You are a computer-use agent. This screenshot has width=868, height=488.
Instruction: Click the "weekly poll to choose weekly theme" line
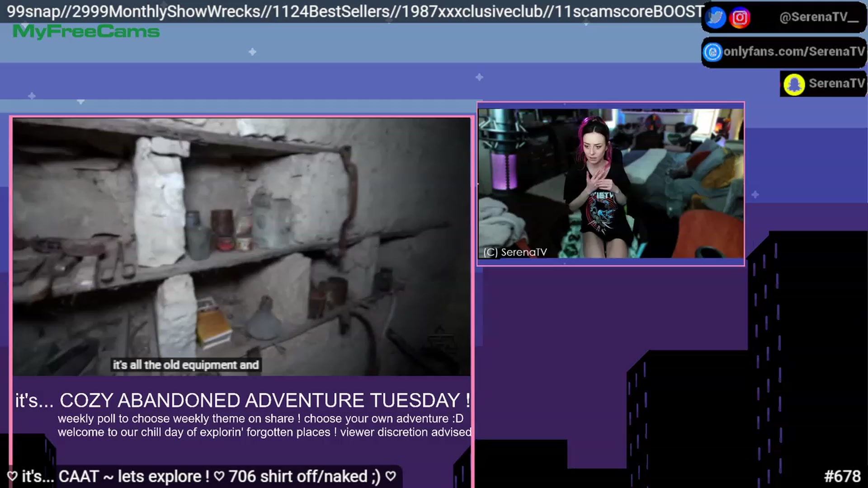pos(260,418)
